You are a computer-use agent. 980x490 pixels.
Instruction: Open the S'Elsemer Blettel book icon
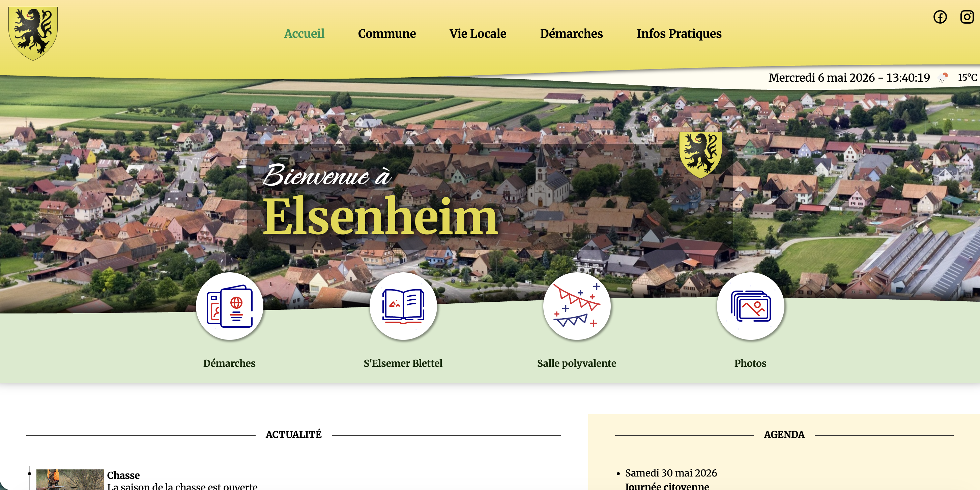(403, 306)
